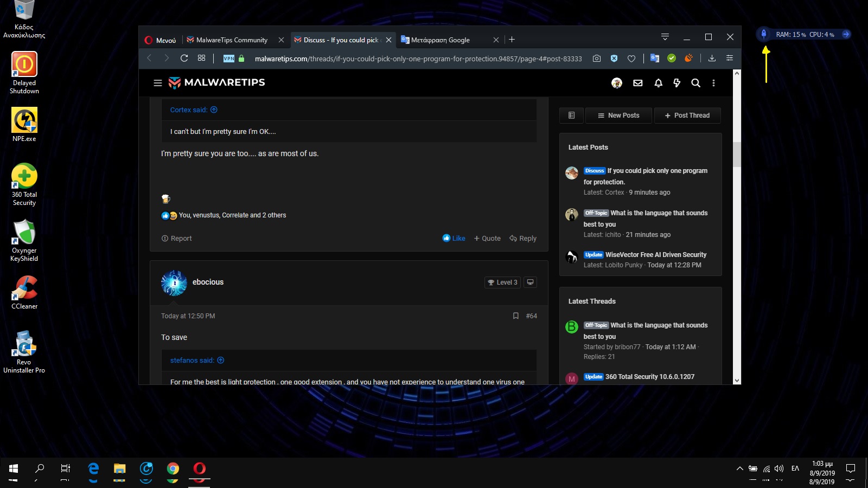Screen dimensions: 868x488
Task: Add page to bookmarks with heart icon
Action: click(x=631, y=59)
